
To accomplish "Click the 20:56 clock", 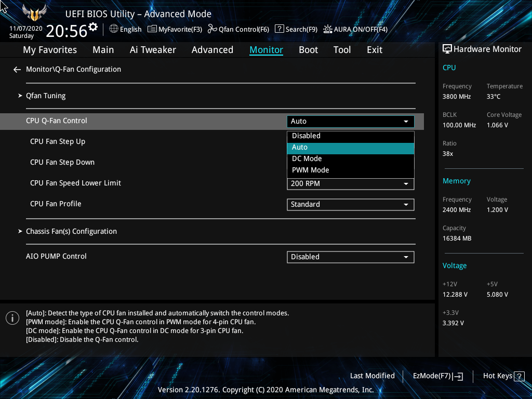I will [x=66, y=31].
